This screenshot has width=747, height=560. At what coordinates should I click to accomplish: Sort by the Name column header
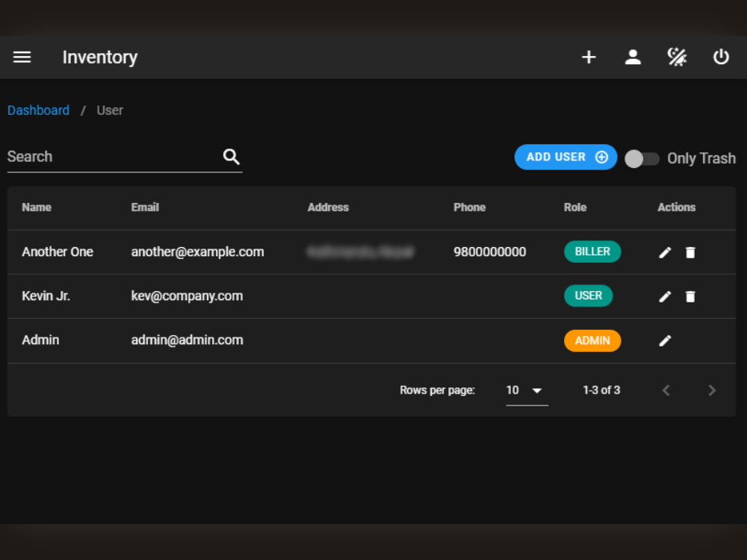[x=37, y=208]
